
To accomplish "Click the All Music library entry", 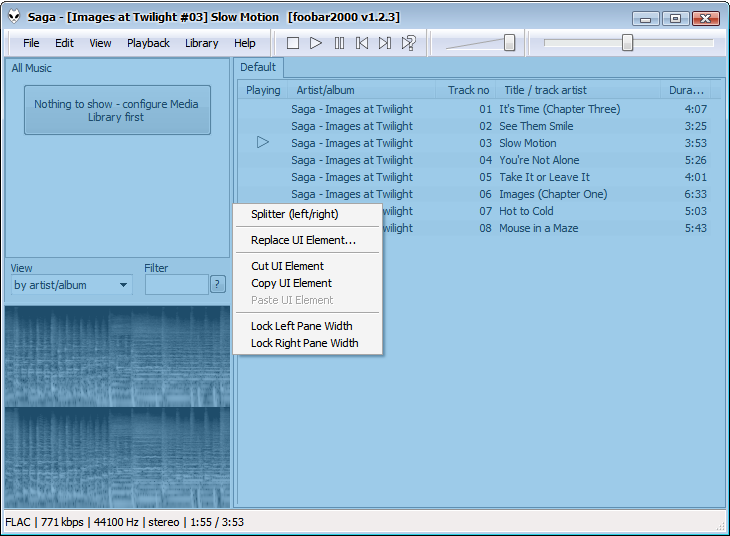I will coord(32,68).
